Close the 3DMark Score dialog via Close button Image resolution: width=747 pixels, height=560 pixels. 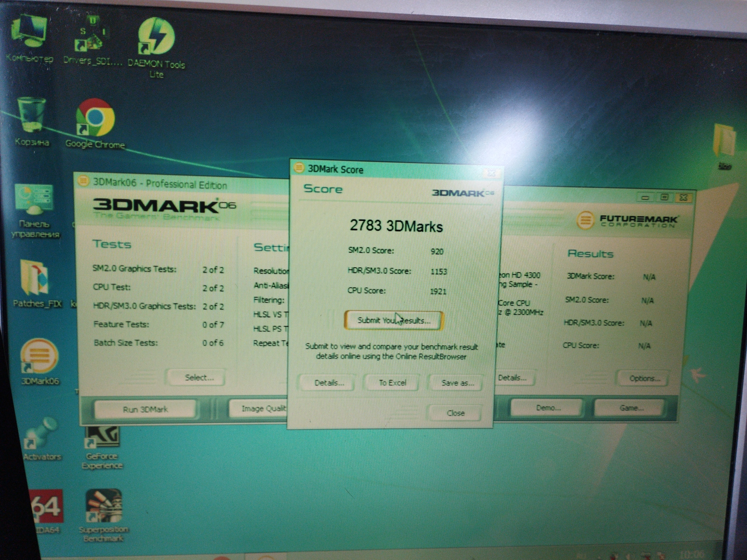[x=455, y=413]
